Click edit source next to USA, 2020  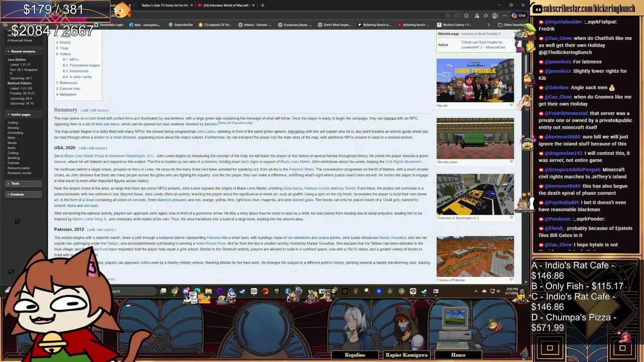click(x=97, y=148)
